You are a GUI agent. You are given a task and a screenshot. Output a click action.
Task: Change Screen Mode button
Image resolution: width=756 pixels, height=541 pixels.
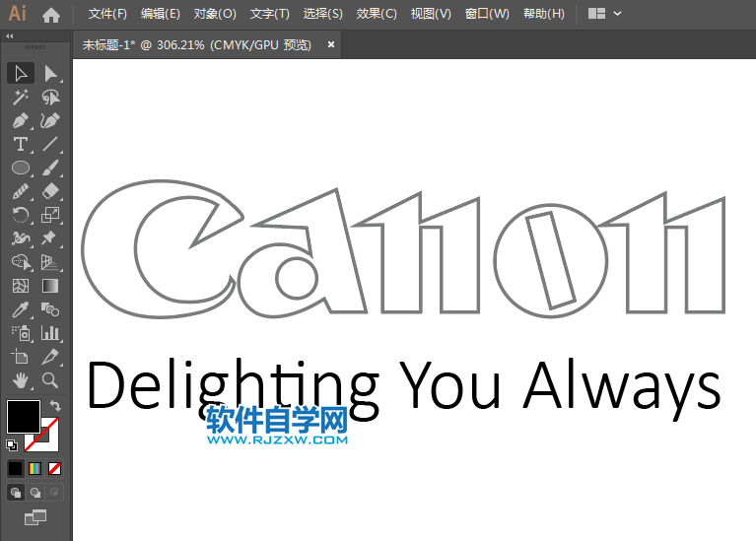pos(35,518)
